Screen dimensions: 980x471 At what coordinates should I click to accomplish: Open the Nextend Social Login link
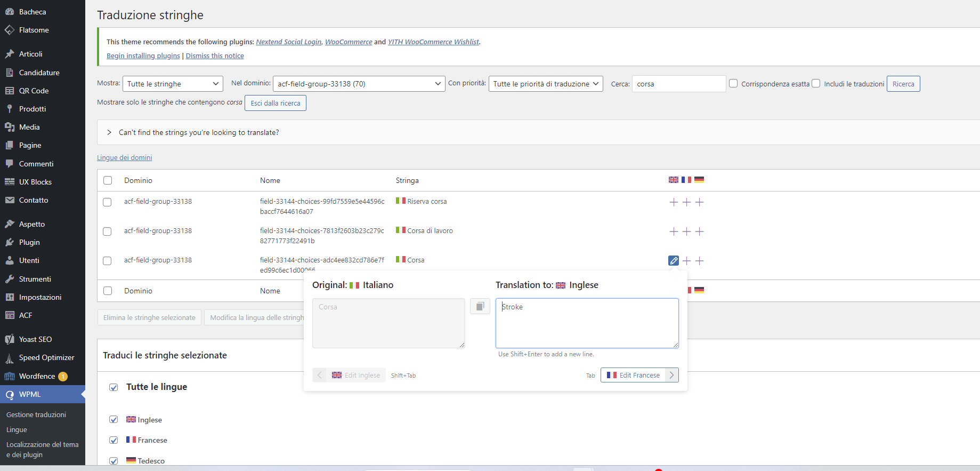[289, 42]
